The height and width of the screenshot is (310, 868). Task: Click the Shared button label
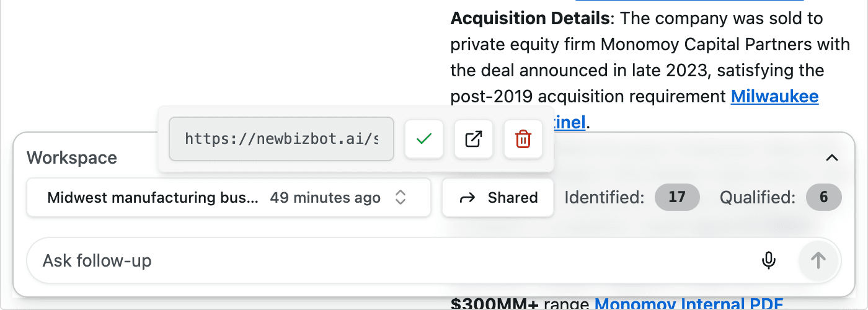click(x=512, y=198)
